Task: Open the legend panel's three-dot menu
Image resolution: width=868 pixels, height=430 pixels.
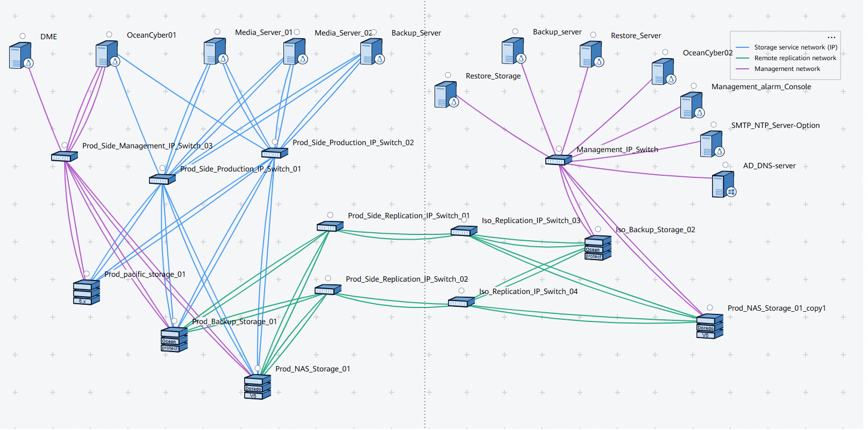Action: (x=831, y=38)
